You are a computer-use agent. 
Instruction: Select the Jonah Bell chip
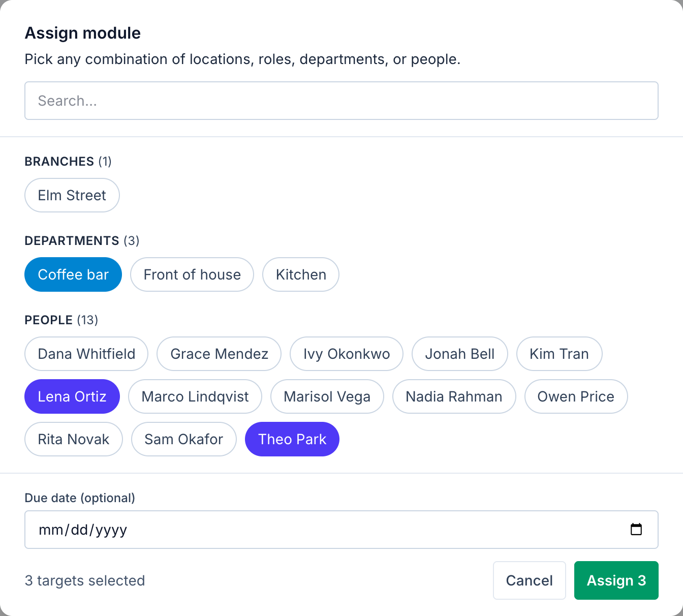click(x=460, y=354)
